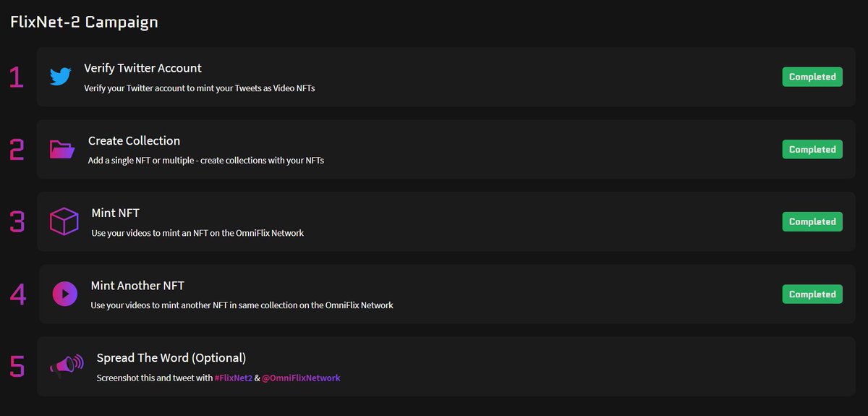Click the Spread The Word megaphone icon
This screenshot has width=868, height=416.
coord(67,366)
